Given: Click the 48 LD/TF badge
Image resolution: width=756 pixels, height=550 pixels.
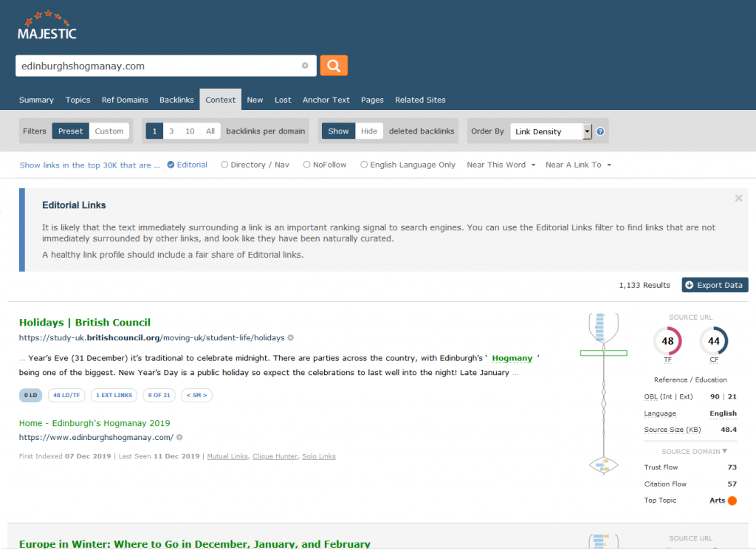Looking at the screenshot, I should pos(66,395).
